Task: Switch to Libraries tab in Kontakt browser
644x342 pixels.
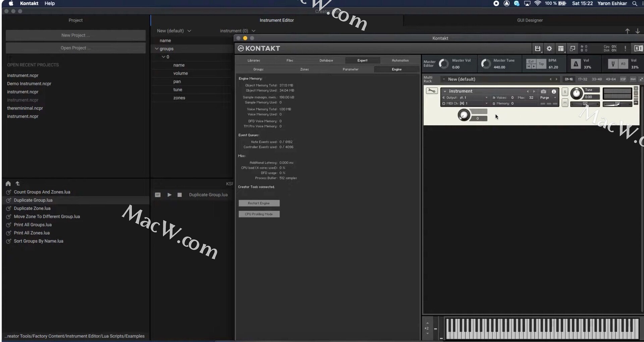Action: tap(254, 61)
